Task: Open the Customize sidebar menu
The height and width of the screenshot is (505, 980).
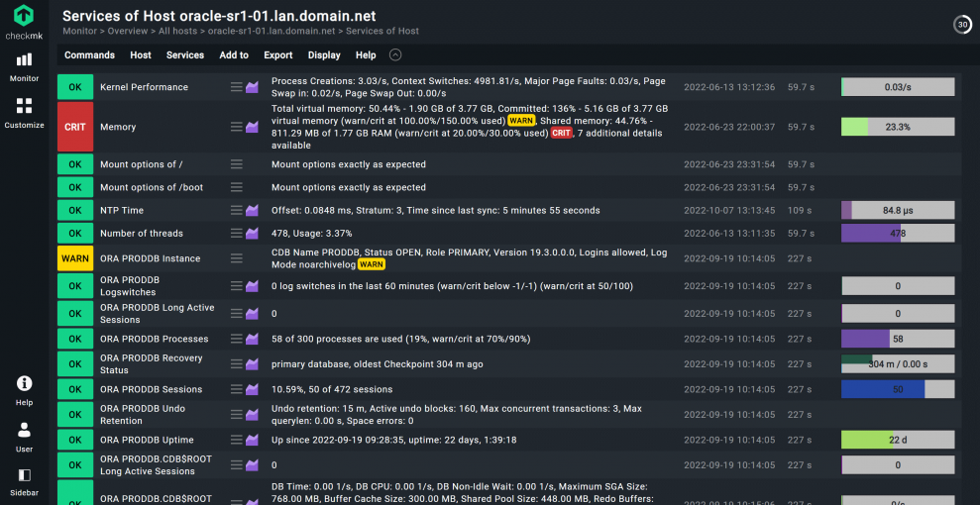Action: [24, 113]
